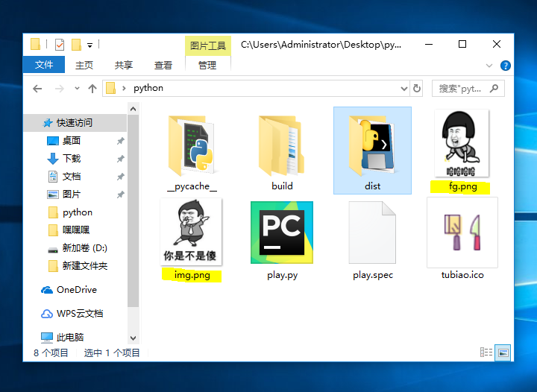Click the refresh button in address bar
The width and height of the screenshot is (537, 392).
click(x=417, y=88)
